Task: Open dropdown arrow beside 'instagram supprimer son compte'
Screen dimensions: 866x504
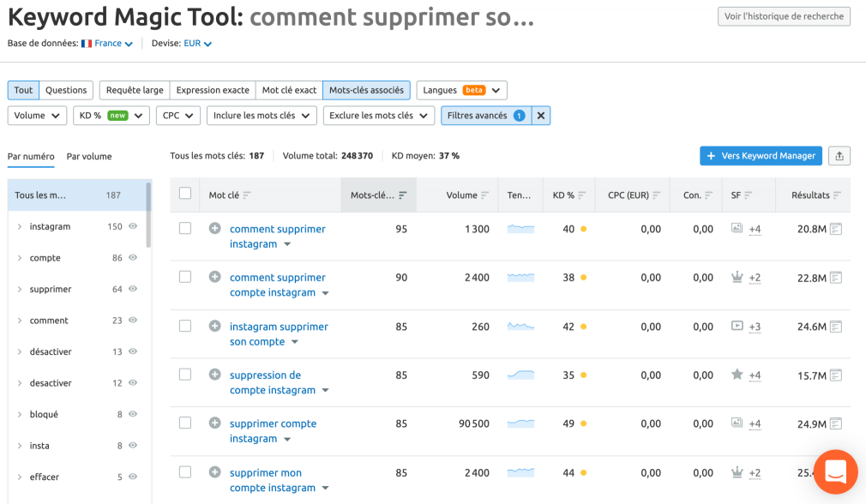Action: click(295, 342)
